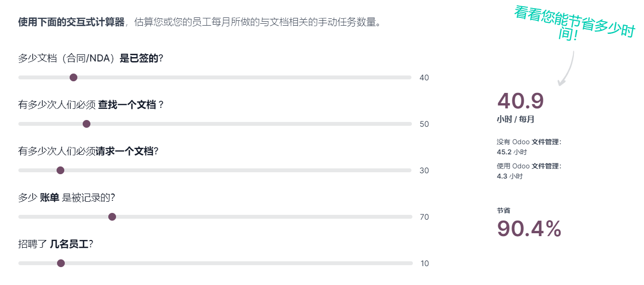Image resolution: width=644 pixels, height=285 pixels.
Task: Click the 账单 slider track near its right end
Action: tap(396, 217)
